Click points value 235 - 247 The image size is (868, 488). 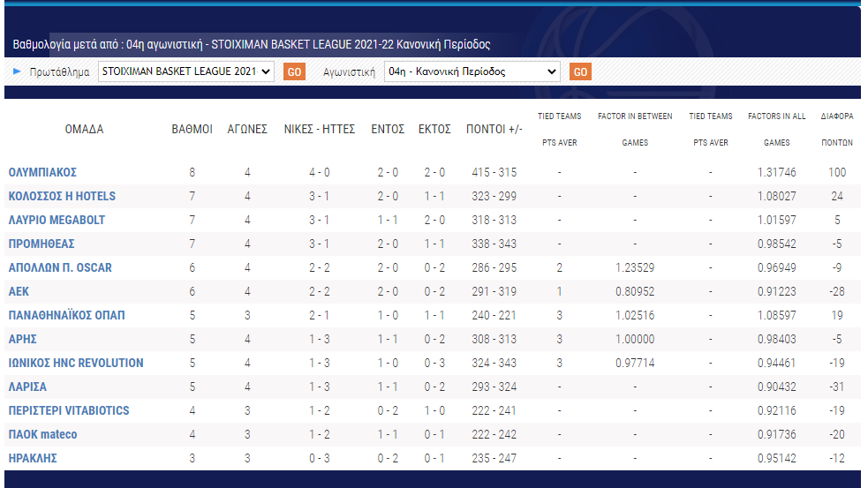[494, 458]
